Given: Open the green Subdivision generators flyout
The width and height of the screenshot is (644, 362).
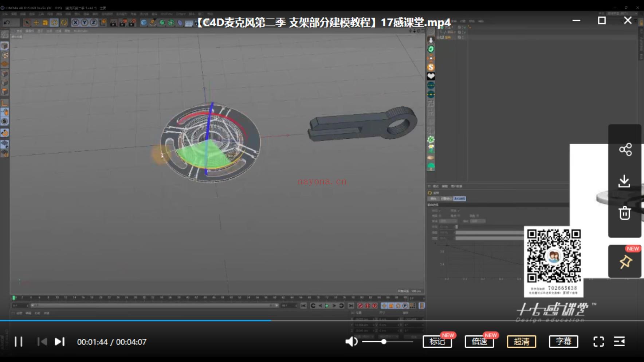Looking at the screenshot, I should tap(162, 23).
